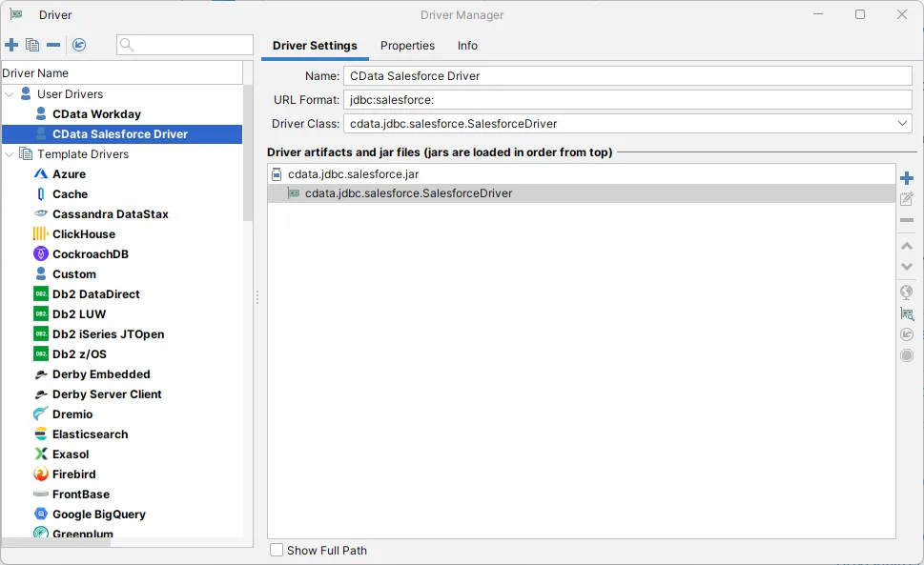Reset driver settings using the undo arrow icon
Image resolution: width=924 pixels, height=565 pixels.
(80, 45)
